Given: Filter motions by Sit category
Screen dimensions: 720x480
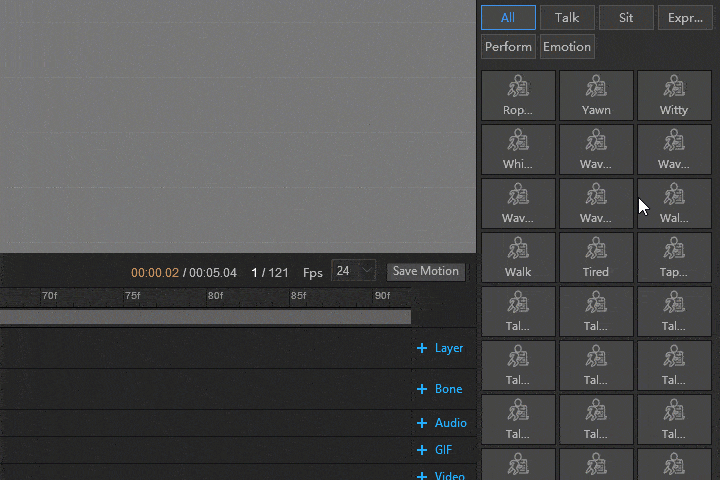Looking at the screenshot, I should pos(626,18).
